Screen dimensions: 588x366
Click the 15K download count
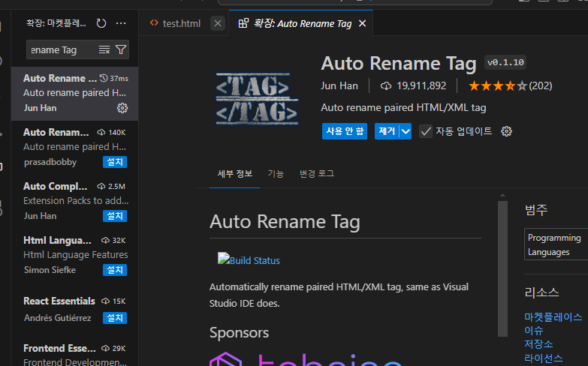[x=119, y=301]
